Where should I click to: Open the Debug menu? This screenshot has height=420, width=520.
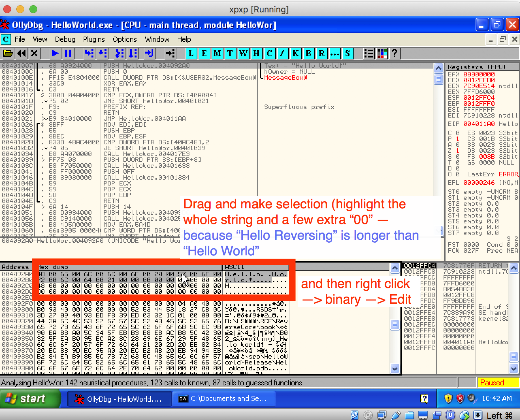coord(65,39)
